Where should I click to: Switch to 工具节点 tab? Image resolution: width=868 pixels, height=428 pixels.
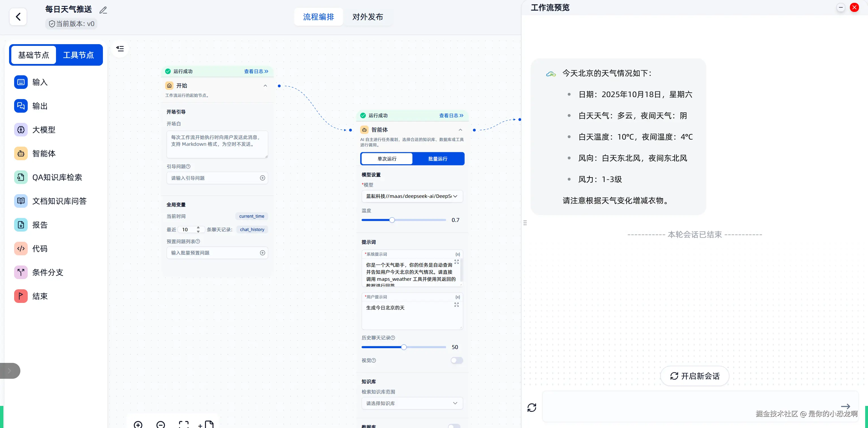click(x=79, y=55)
